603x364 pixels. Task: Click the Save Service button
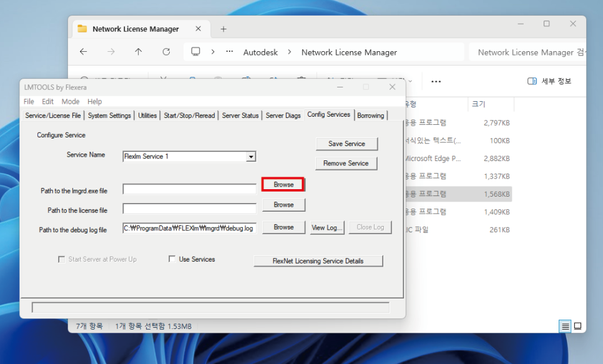click(346, 144)
